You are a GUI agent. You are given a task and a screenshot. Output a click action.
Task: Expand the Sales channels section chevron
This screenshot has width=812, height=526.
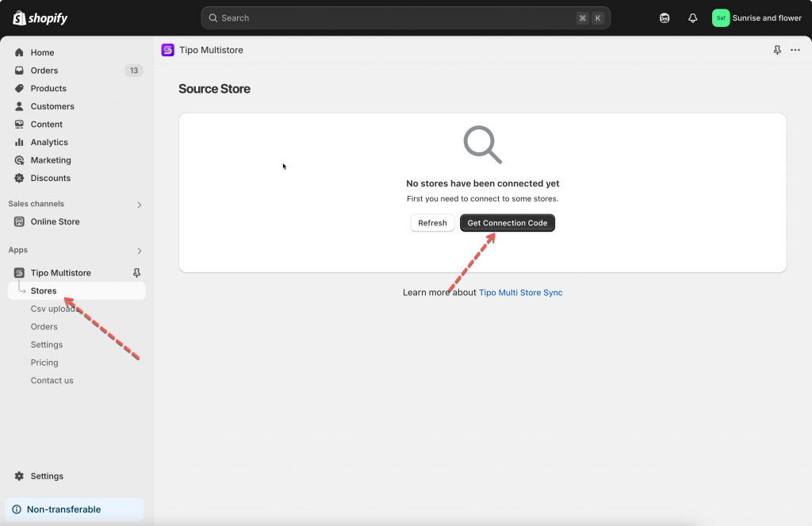[x=140, y=205]
